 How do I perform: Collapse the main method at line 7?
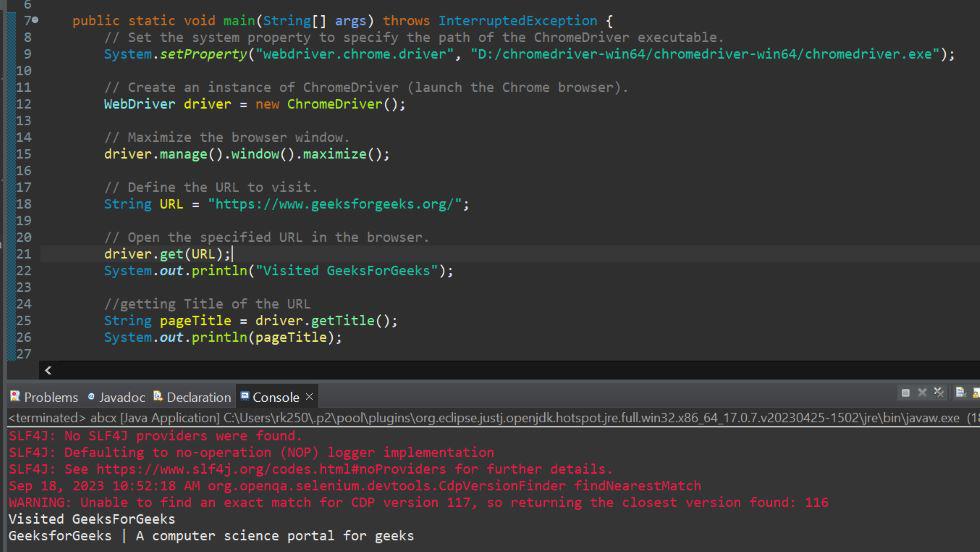(35, 21)
